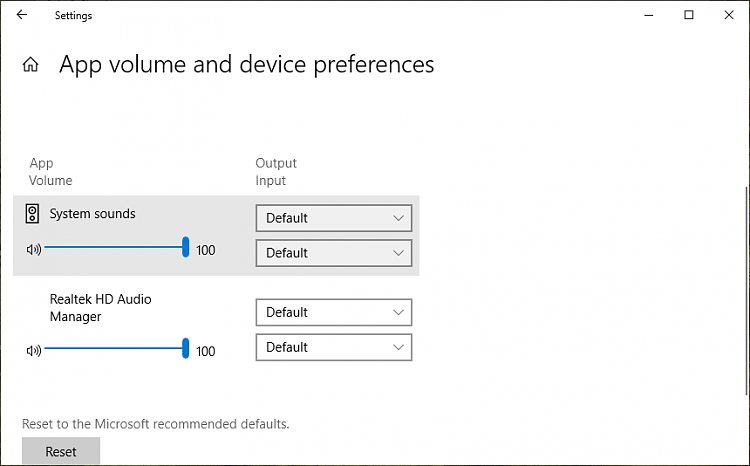
Task: Close the Settings window
Action: (x=731, y=15)
